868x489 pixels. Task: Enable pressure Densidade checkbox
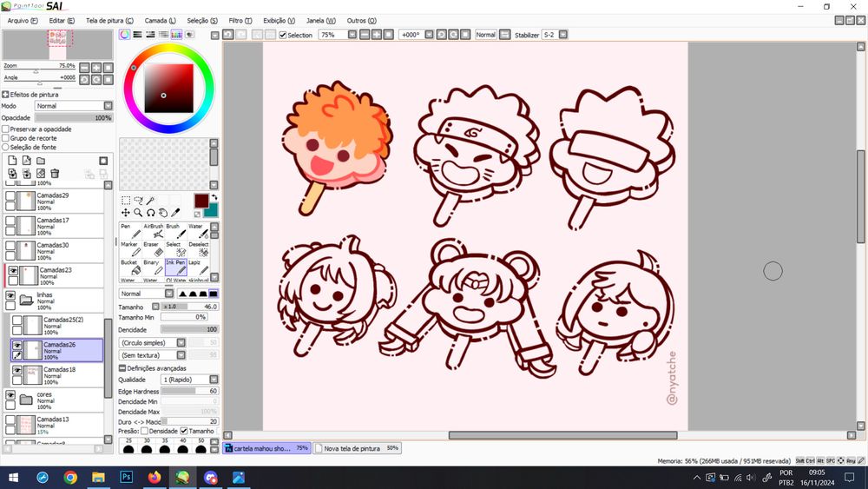[144, 431]
